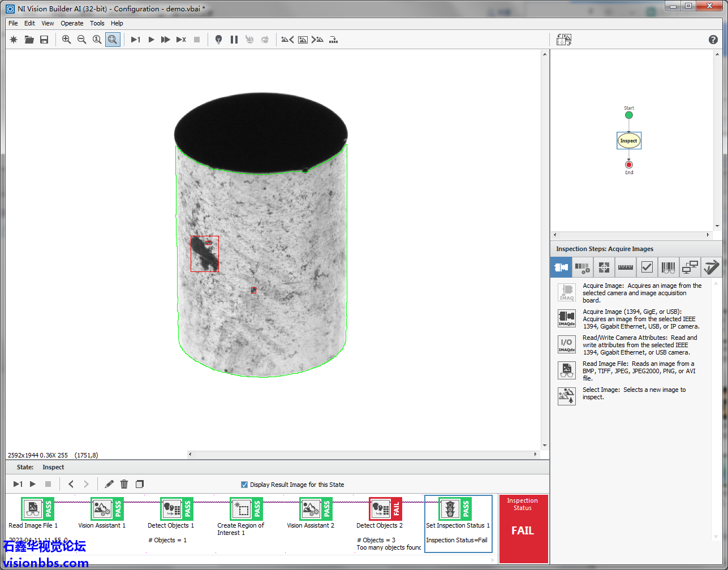The image size is (728, 570).
Task: Click the help question mark icon
Action: coord(713,40)
